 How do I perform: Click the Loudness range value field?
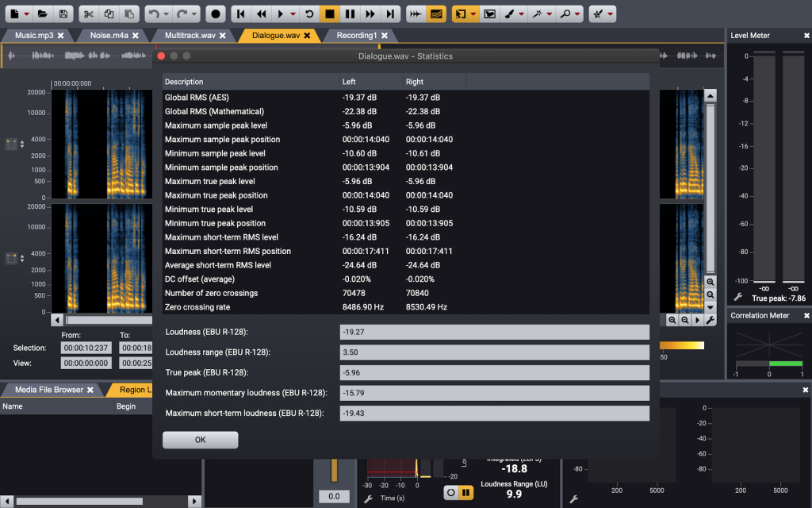pos(494,352)
